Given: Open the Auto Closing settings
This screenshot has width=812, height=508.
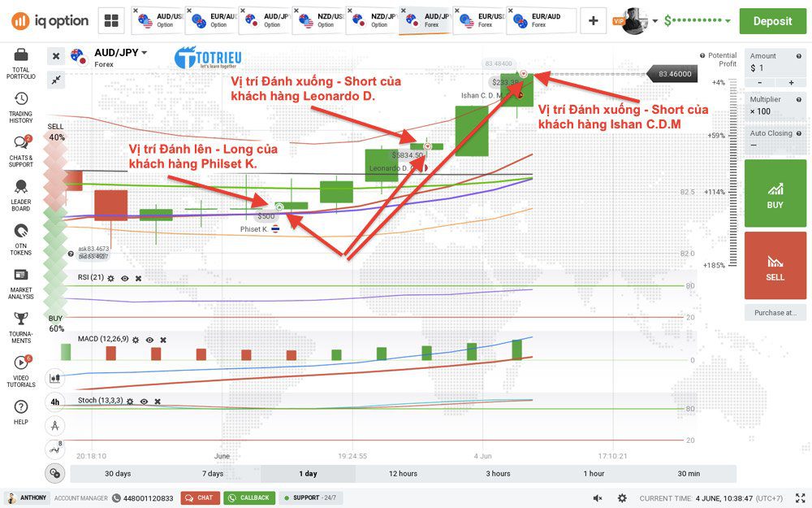Looking at the screenshot, I should [x=775, y=139].
